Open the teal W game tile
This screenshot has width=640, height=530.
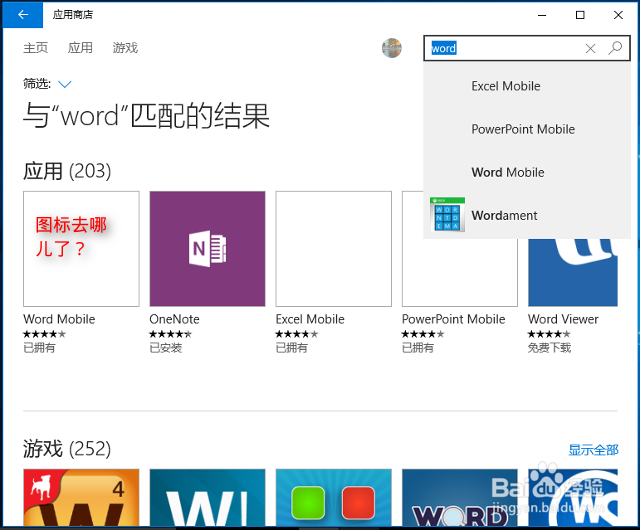coord(207,497)
